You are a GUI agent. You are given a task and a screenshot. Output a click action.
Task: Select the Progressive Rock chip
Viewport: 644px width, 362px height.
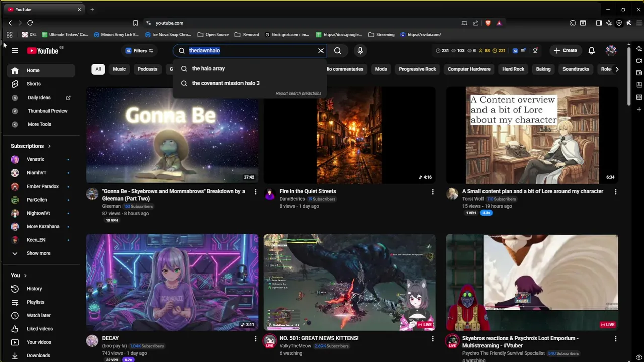coord(418,69)
